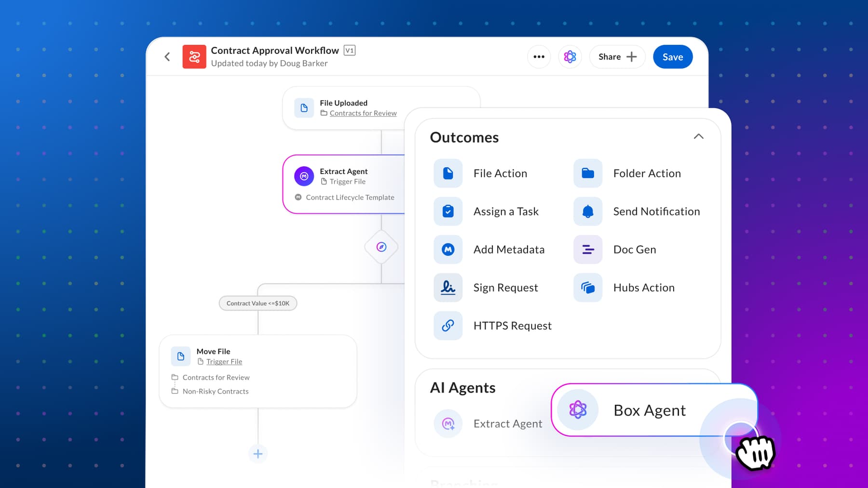Select the Send Notification bell icon
The width and height of the screenshot is (868, 488).
pyautogui.click(x=588, y=211)
